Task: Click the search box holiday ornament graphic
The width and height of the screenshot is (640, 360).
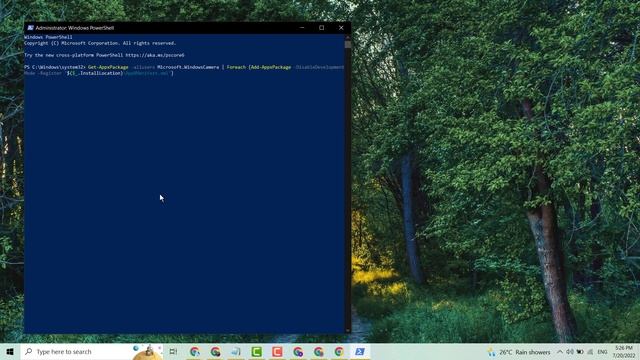Action: point(148,352)
